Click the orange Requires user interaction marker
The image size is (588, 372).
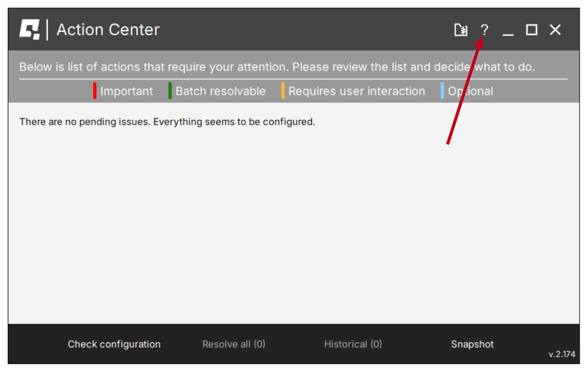pyautogui.click(x=283, y=91)
